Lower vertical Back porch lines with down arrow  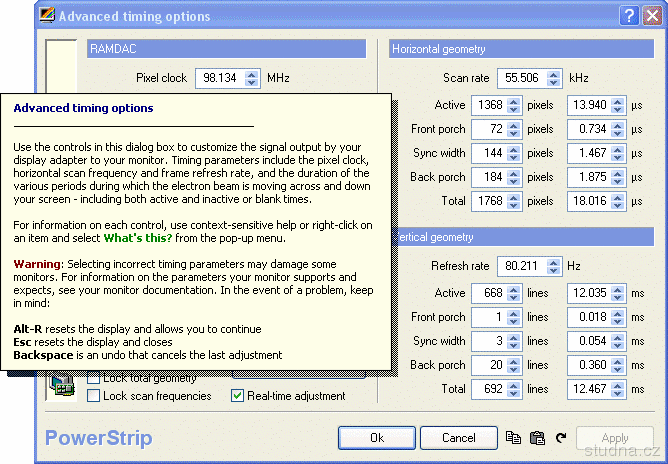[x=514, y=370]
